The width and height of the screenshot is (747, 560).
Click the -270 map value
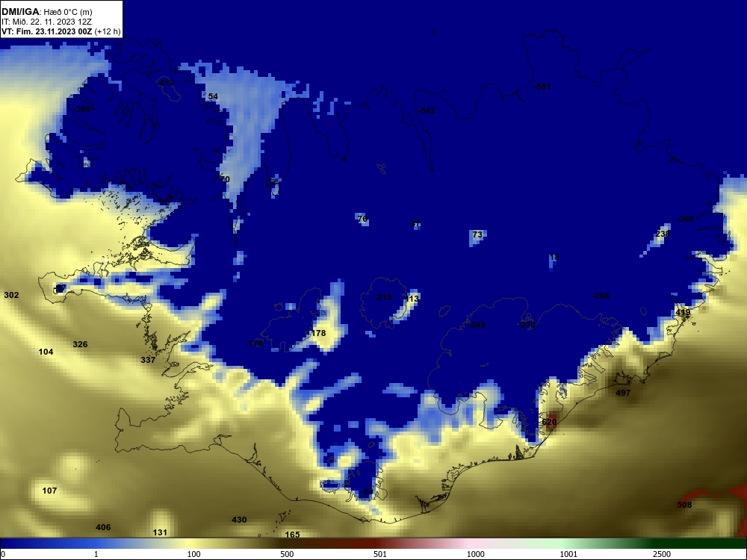(x=527, y=325)
